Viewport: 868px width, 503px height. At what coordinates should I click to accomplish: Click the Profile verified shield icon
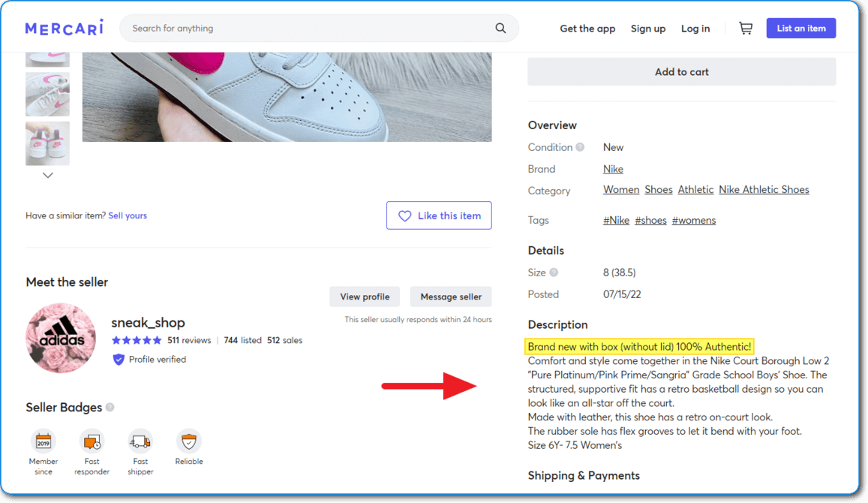pos(119,360)
